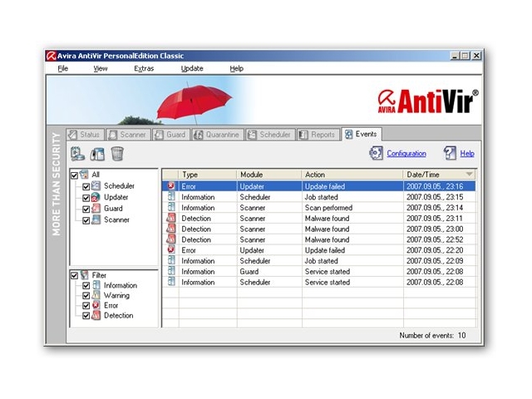This screenshot has width=532, height=399.
Task: Click detection icon of 23:11 Malware found row
Action: (171, 218)
